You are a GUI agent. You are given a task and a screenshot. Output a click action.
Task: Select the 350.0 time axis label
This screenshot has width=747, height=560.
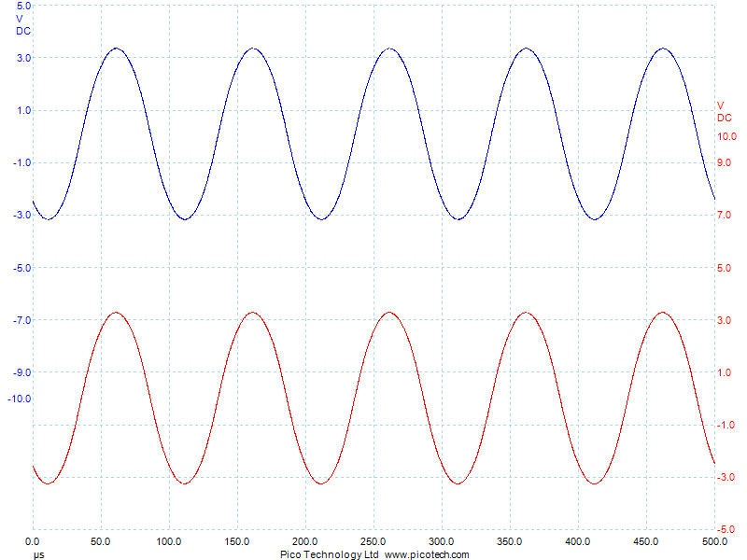(x=509, y=542)
